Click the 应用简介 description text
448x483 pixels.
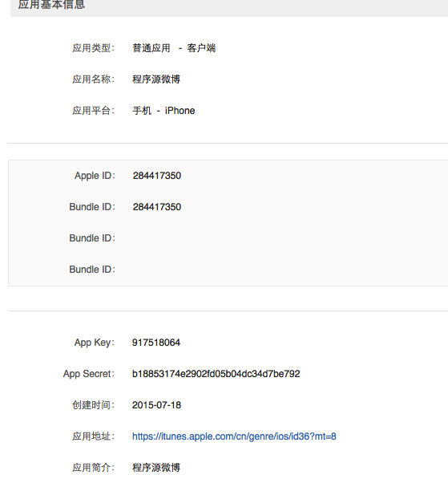coord(156,467)
